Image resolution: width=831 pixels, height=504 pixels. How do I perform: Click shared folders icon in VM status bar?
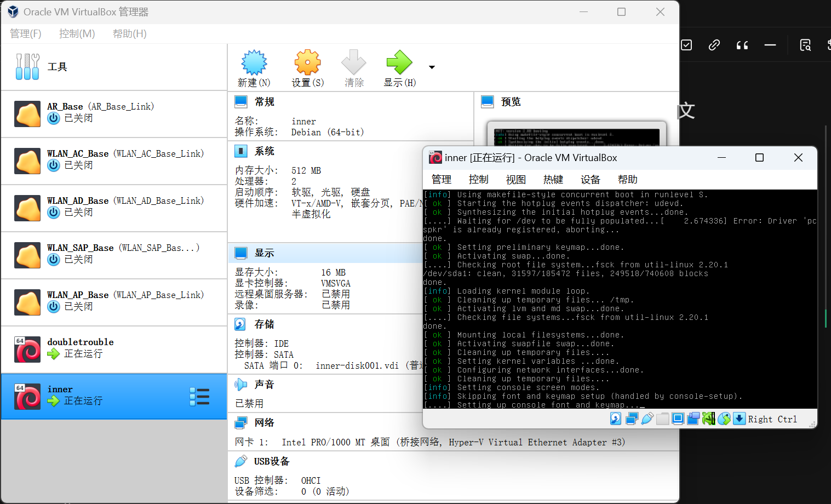662,419
